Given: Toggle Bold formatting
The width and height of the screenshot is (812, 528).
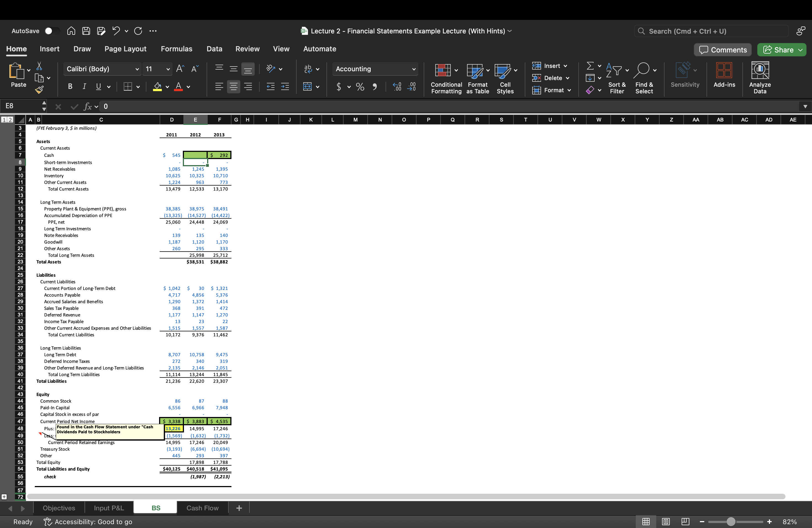Looking at the screenshot, I should pyautogui.click(x=70, y=87).
